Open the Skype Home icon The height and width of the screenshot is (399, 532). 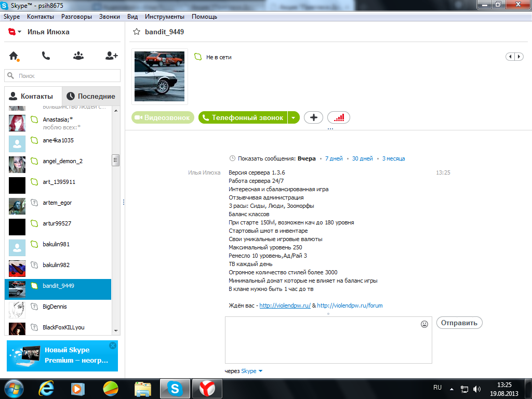tap(14, 56)
